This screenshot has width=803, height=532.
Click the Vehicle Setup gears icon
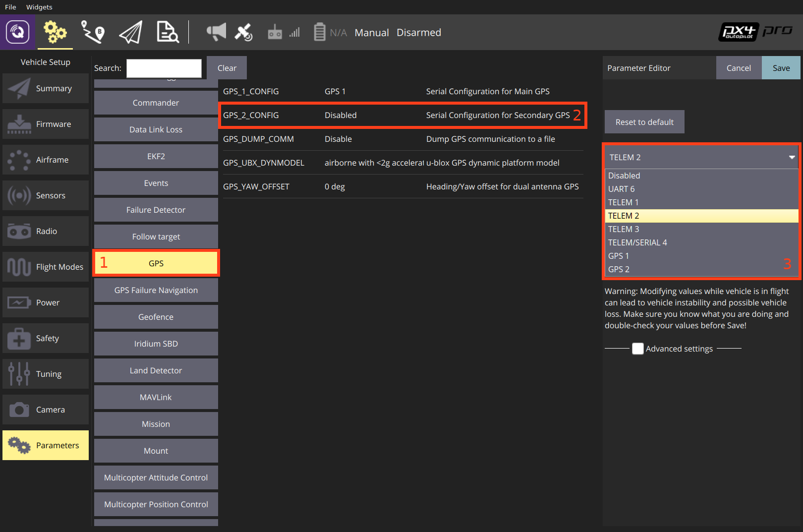coord(55,32)
